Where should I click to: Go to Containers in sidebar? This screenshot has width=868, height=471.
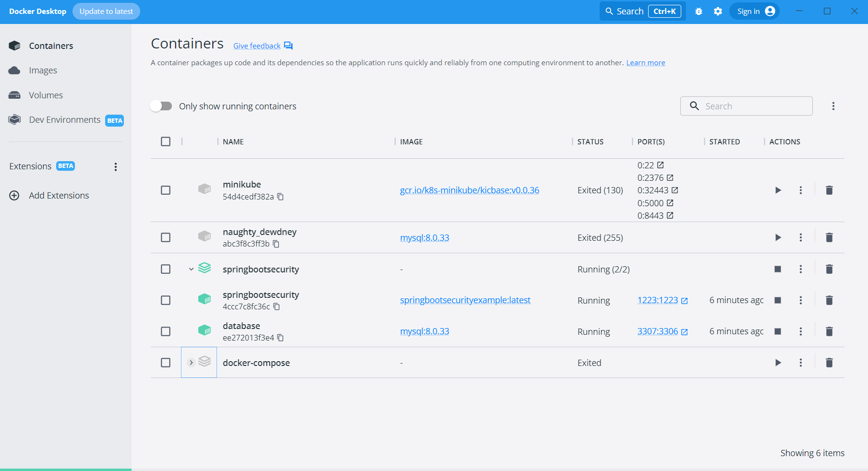51,46
